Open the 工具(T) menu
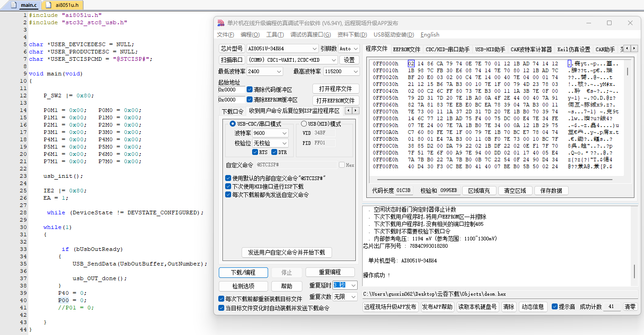This screenshot has width=644, height=335. coord(275,35)
